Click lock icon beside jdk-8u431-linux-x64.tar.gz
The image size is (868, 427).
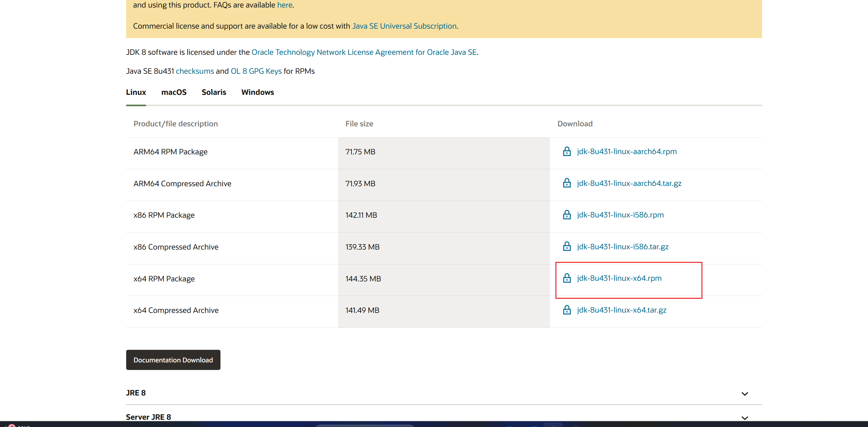coord(567,310)
